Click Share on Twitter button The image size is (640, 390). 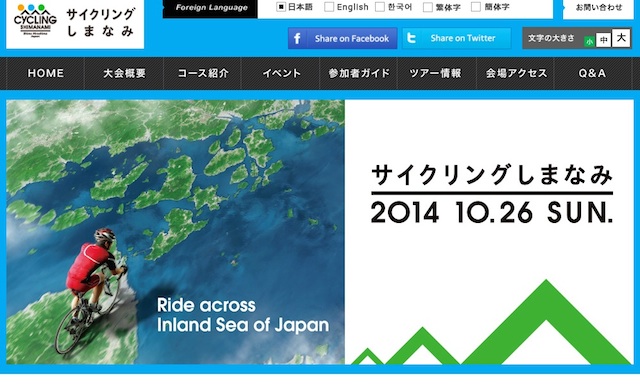(x=456, y=38)
